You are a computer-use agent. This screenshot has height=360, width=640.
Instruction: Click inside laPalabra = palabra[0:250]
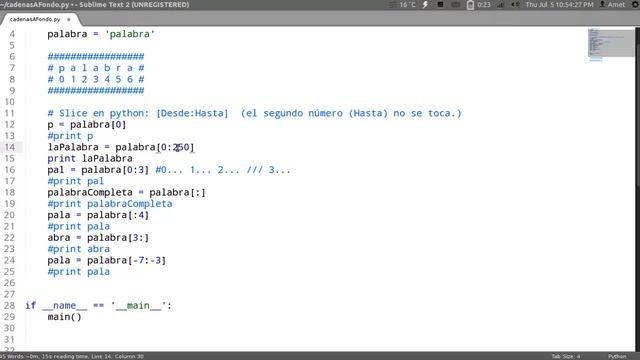coord(121,147)
